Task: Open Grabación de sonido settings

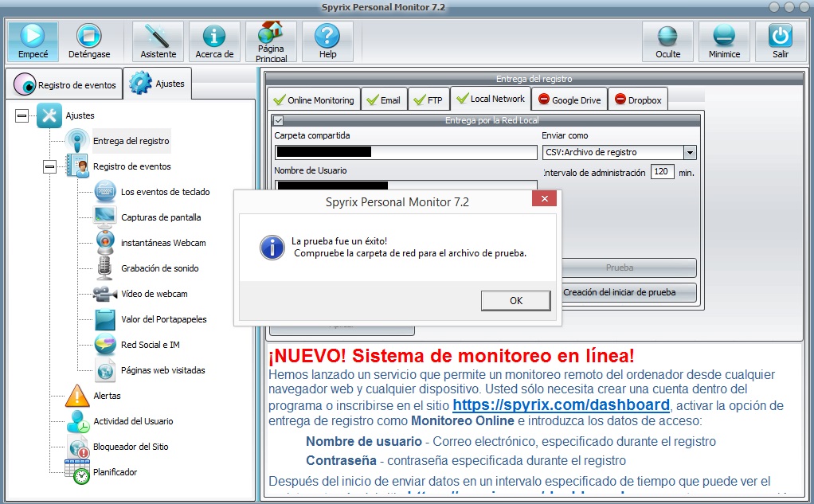Action: pyautogui.click(x=160, y=268)
